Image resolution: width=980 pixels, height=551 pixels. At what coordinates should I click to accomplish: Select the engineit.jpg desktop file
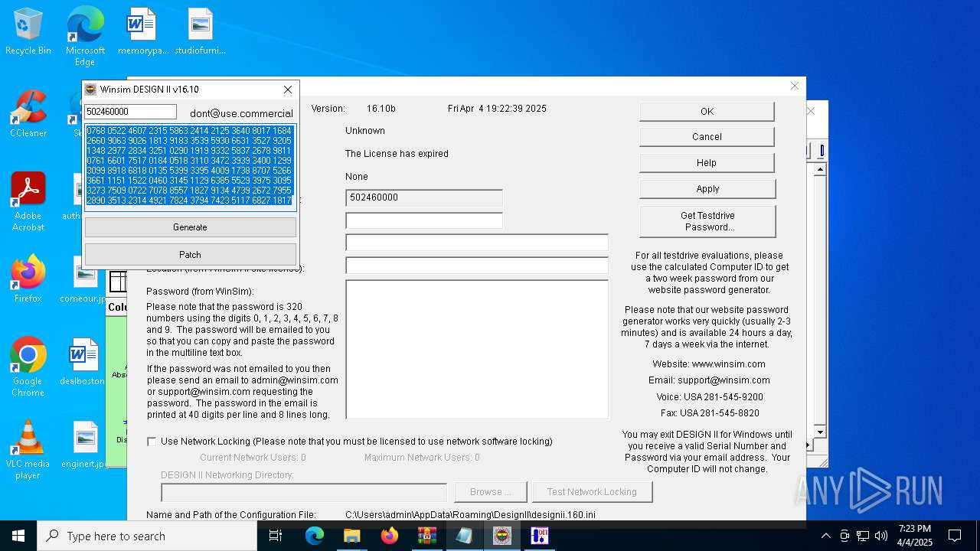point(84,444)
